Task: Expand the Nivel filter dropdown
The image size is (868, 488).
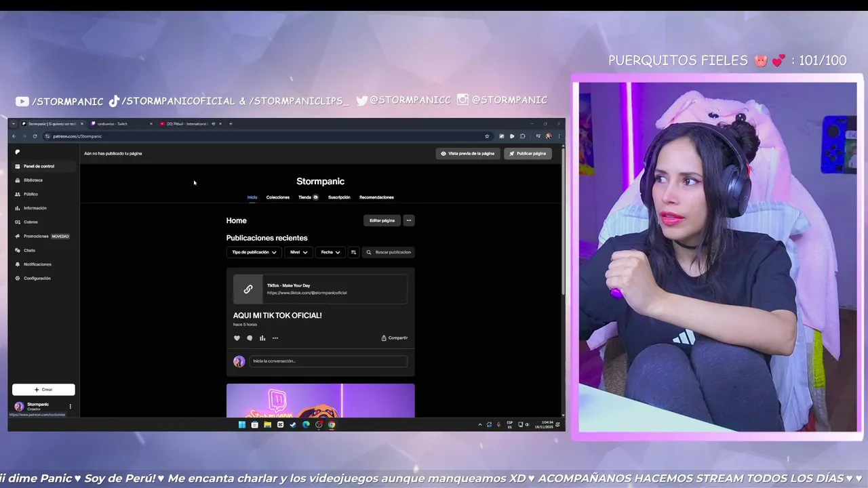Action: pos(298,252)
